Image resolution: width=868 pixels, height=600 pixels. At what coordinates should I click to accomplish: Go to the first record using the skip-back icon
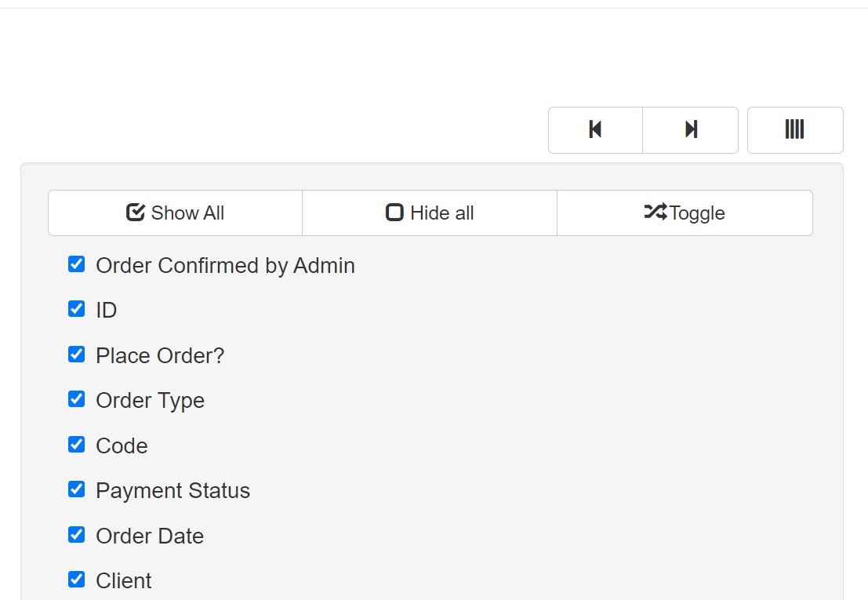click(x=595, y=130)
